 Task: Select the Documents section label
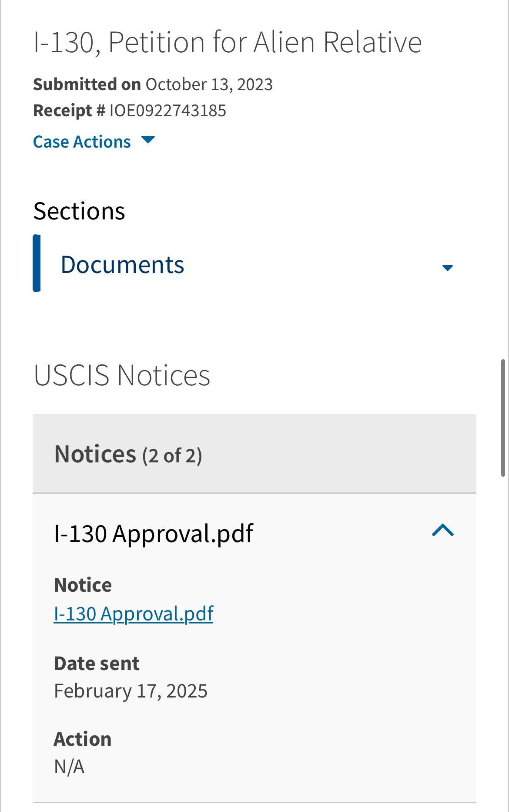[122, 265]
